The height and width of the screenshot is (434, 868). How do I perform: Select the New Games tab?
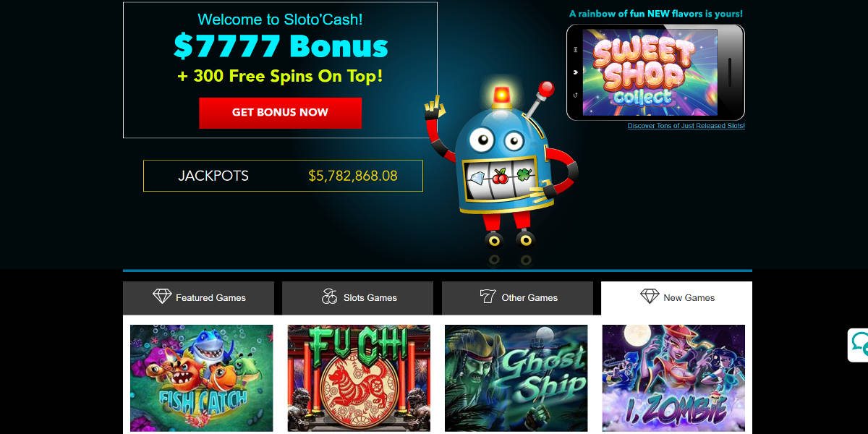676,298
